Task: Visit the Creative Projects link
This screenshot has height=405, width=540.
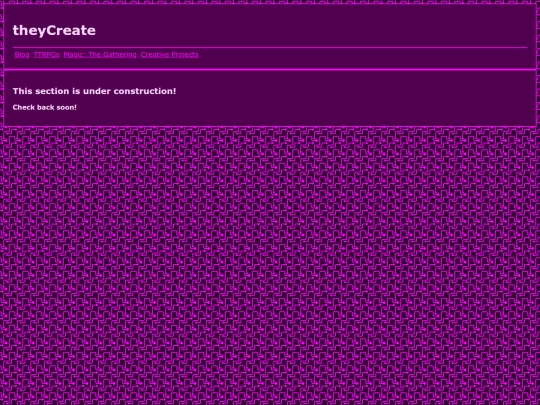Action: click(169, 55)
